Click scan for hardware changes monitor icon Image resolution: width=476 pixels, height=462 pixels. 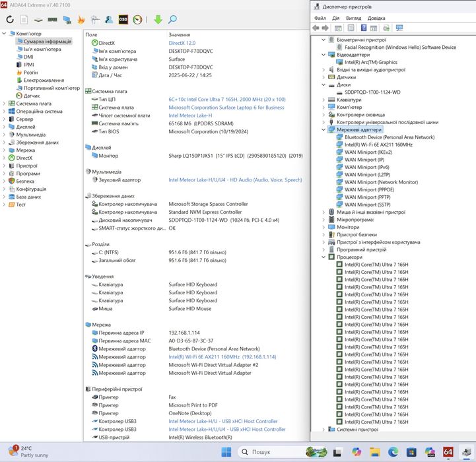point(399,28)
